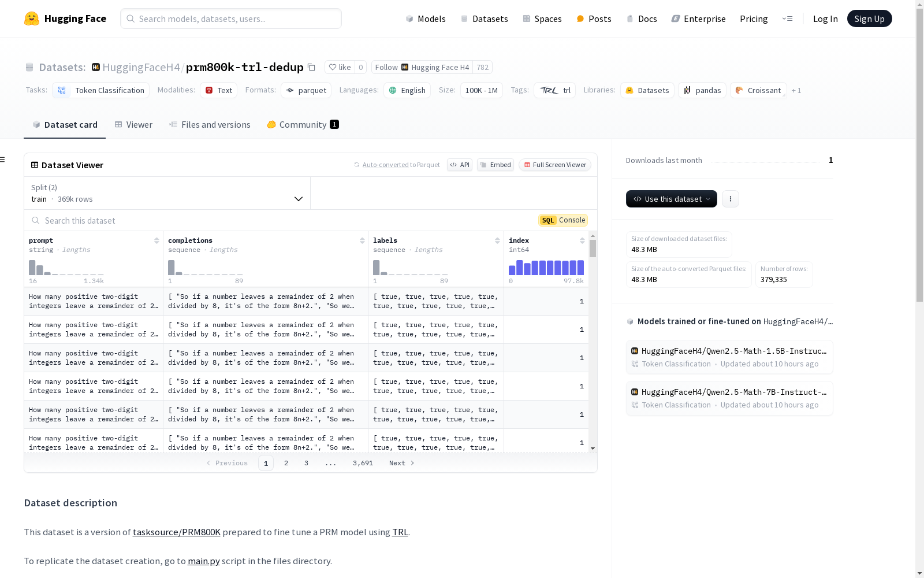The height and width of the screenshot is (578, 924).
Task: Select the Token Classification task tag
Action: click(x=101, y=90)
